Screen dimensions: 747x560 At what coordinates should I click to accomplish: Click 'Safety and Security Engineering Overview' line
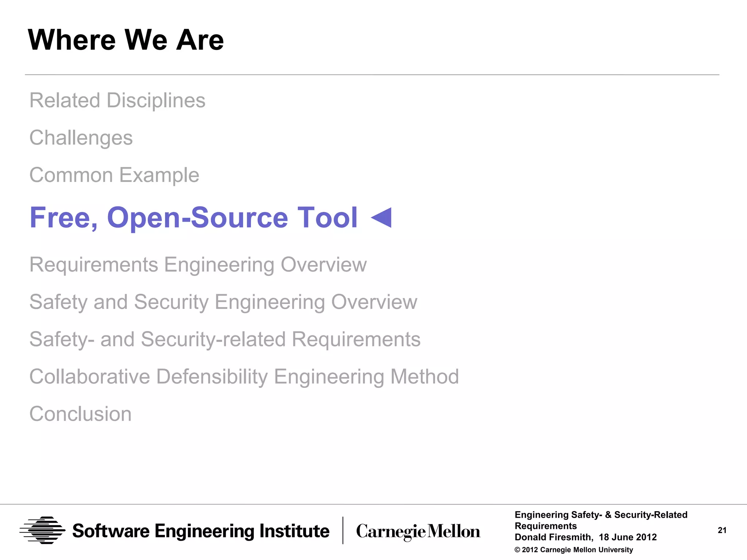click(x=223, y=302)
